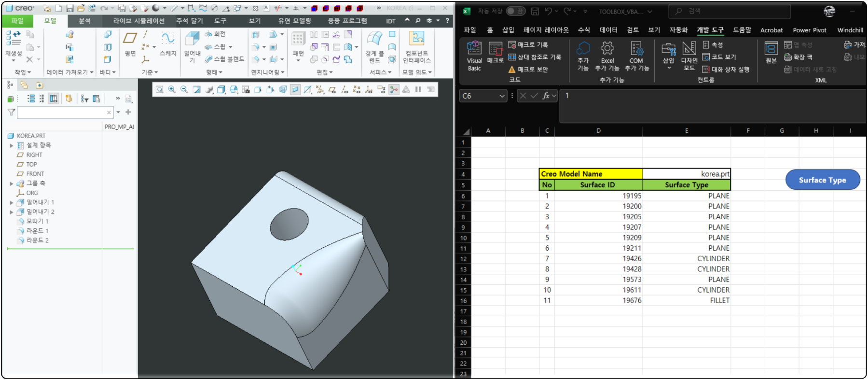Select 라운드 2 in Creo model tree
The width and height of the screenshot is (868, 380).
33,240
